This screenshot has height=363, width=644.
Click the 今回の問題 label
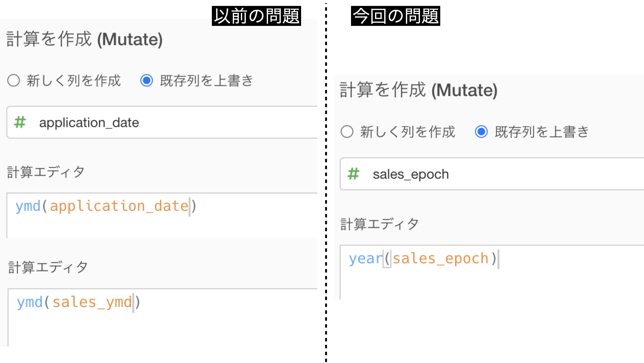click(396, 16)
